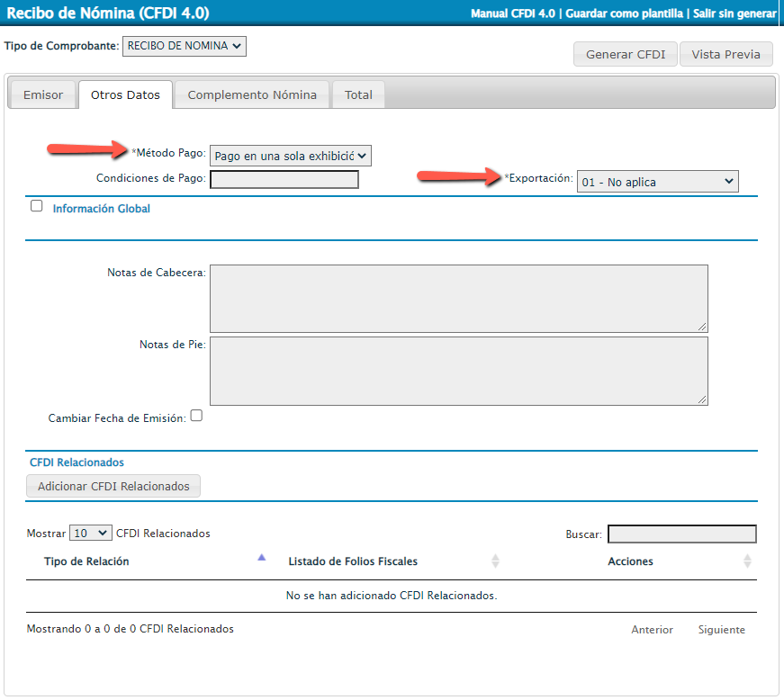Expand the Método Pago dropdown
The height and width of the screenshot is (700, 784).
click(290, 156)
